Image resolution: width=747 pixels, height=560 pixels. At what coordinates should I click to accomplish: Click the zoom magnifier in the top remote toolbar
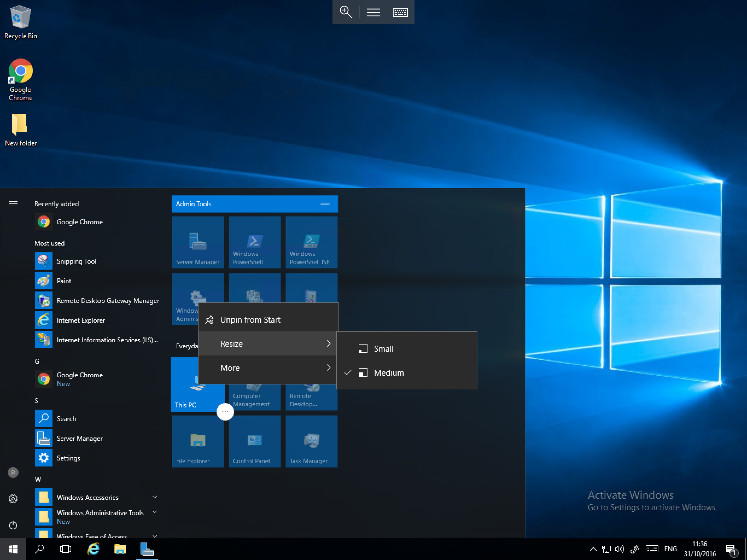pyautogui.click(x=346, y=12)
